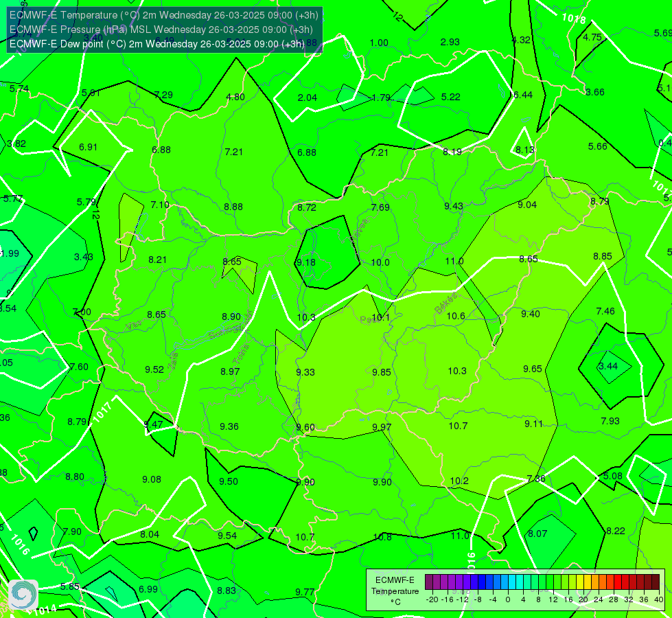Click the 7.10 temperature value
This screenshot has height=618, width=672.
point(160,205)
